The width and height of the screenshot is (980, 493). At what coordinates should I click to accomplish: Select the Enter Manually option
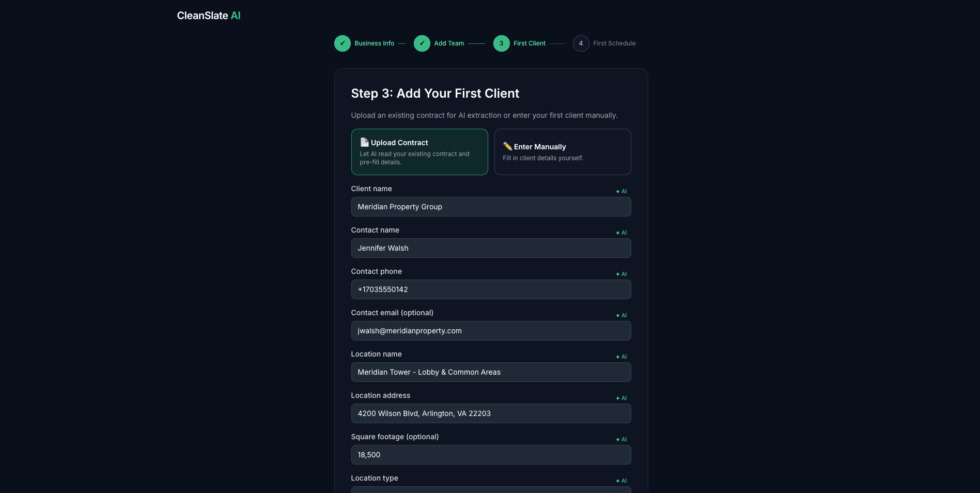(x=563, y=152)
